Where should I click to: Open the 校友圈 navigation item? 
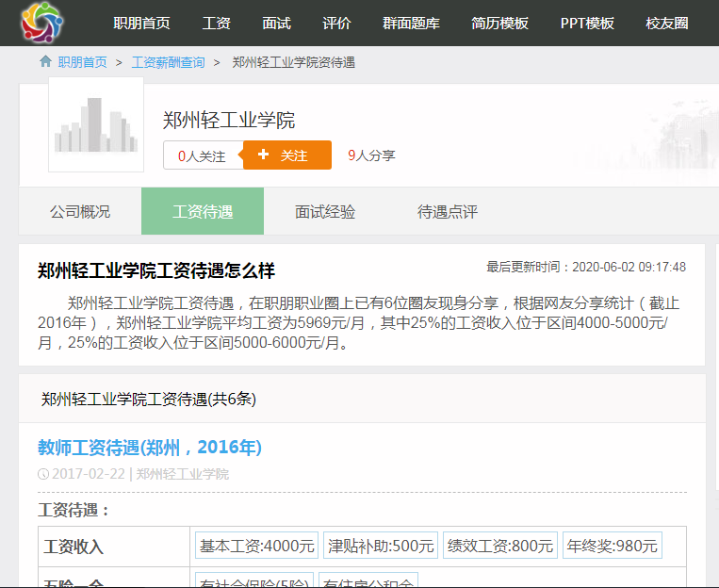point(667,23)
